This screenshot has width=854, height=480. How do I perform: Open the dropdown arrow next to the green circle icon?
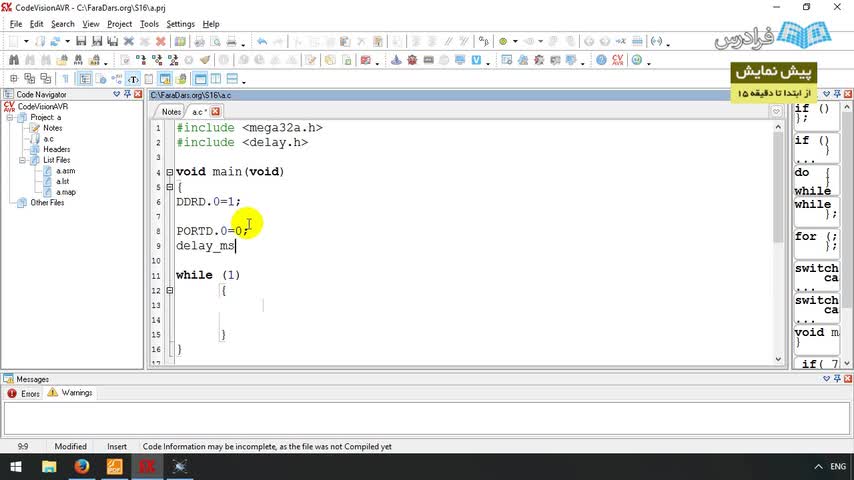coord(515,41)
